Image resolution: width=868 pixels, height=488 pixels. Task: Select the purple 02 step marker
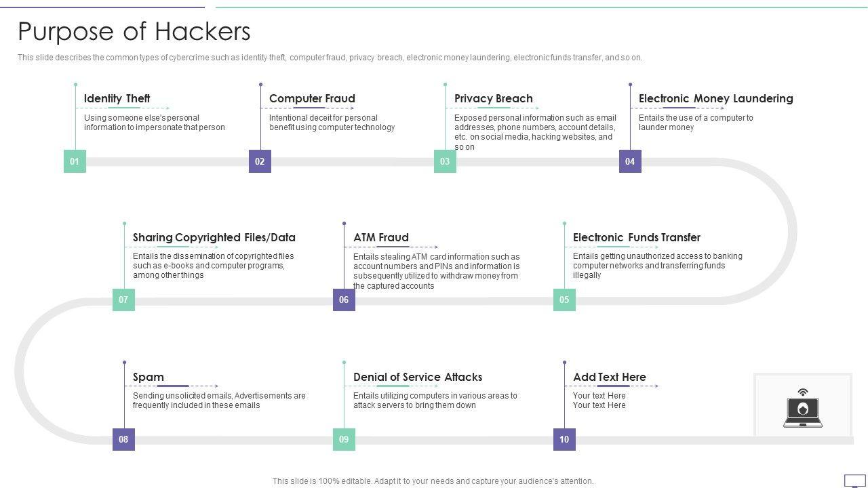point(260,161)
